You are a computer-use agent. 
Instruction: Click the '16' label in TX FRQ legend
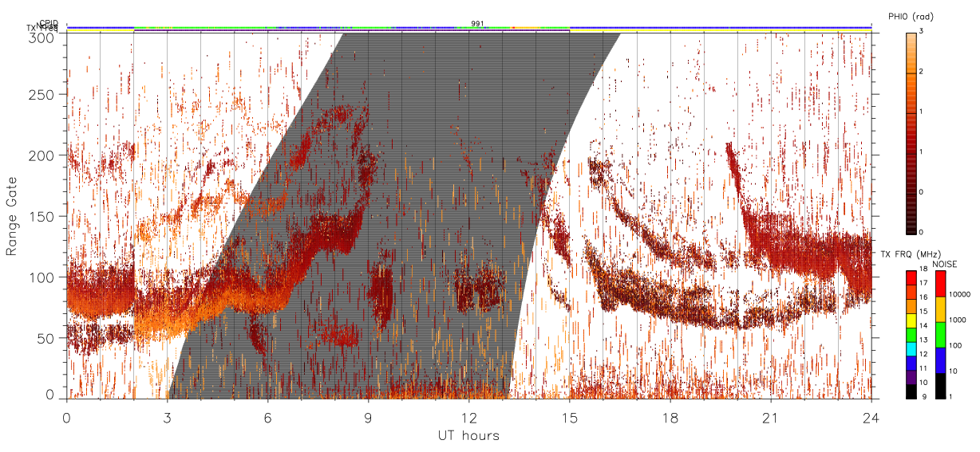point(923,297)
